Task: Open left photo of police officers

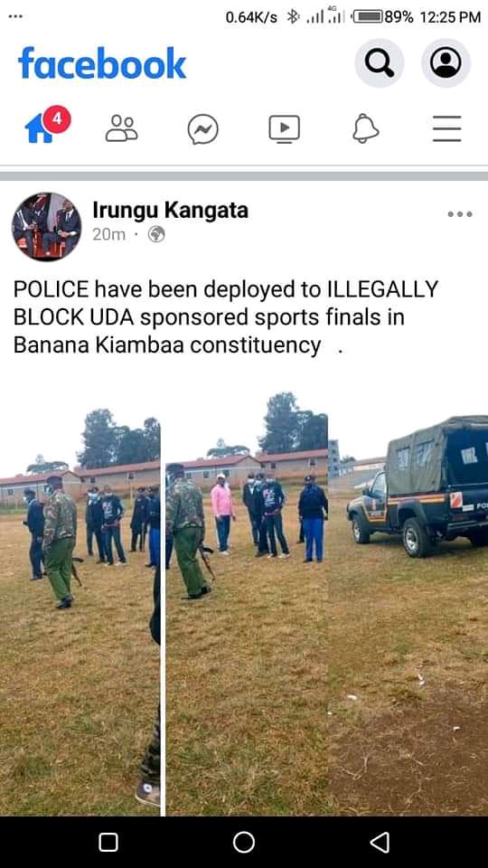Action: pyautogui.click(x=80, y=594)
